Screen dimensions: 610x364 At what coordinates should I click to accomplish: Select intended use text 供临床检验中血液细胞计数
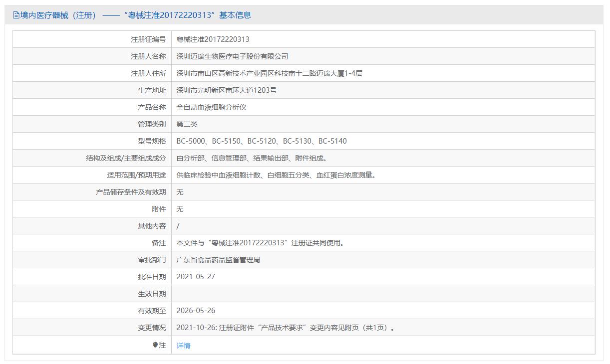coord(276,175)
